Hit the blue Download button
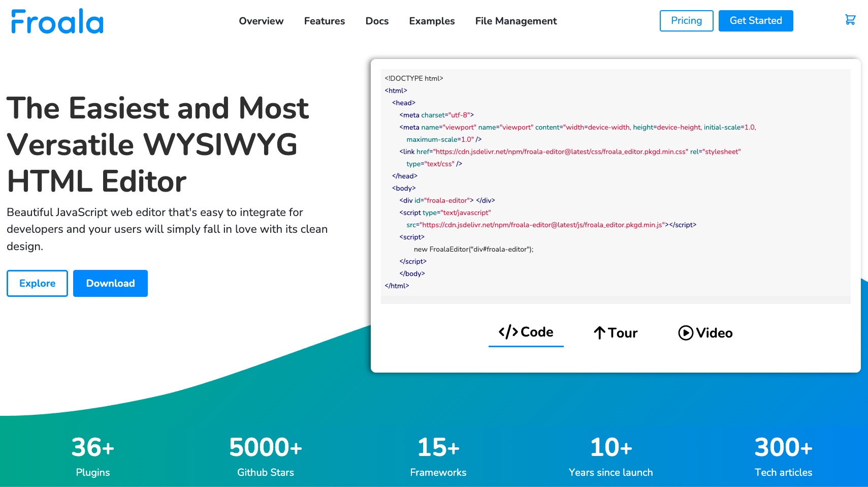 110,283
